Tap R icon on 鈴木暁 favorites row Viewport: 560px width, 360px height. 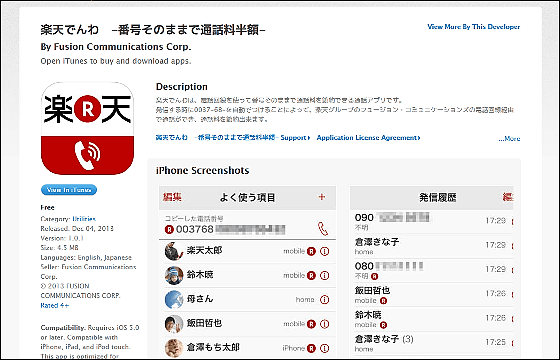(311, 275)
